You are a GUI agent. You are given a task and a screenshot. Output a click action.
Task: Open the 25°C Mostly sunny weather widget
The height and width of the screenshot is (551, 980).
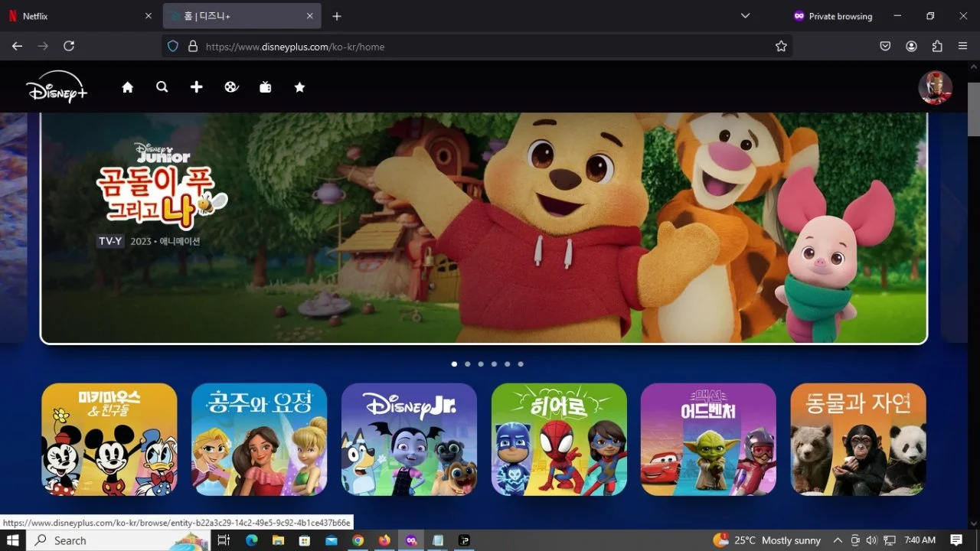click(766, 540)
